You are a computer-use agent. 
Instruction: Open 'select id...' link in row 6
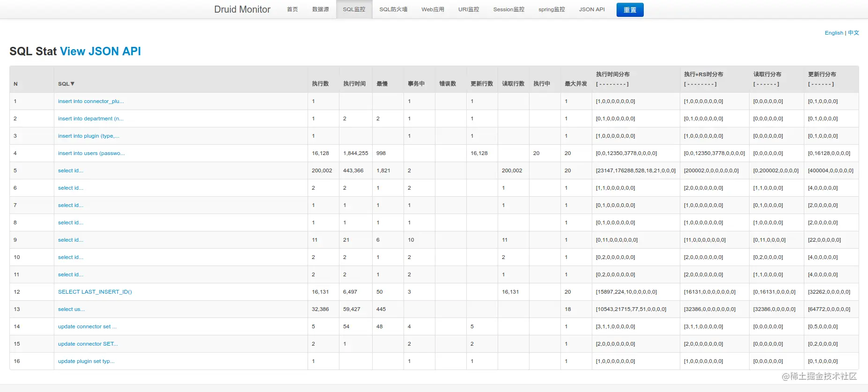tap(71, 188)
